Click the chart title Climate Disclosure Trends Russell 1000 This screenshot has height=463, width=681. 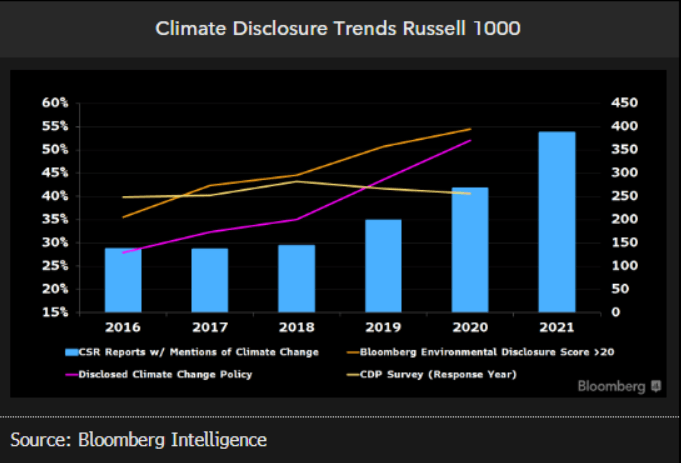[337, 29]
